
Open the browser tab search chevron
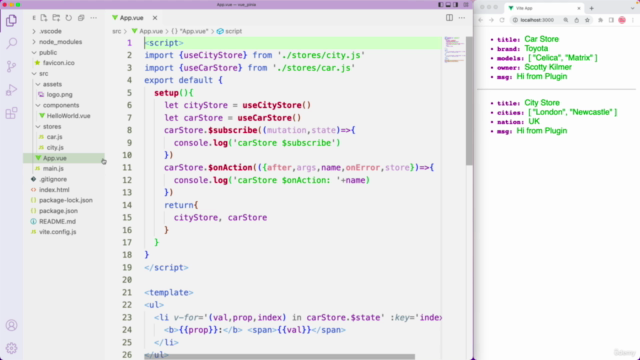[x=632, y=8]
